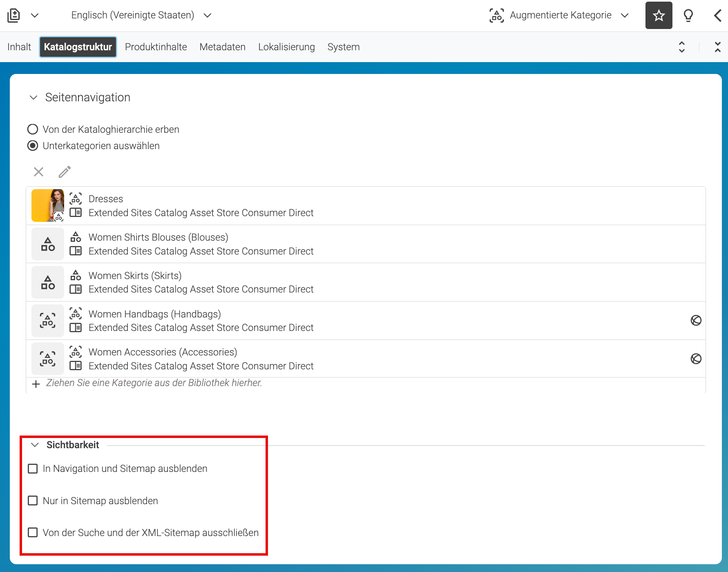Click the lightbulb hint icon
Screen dimensions: 728x572
[x=688, y=16]
